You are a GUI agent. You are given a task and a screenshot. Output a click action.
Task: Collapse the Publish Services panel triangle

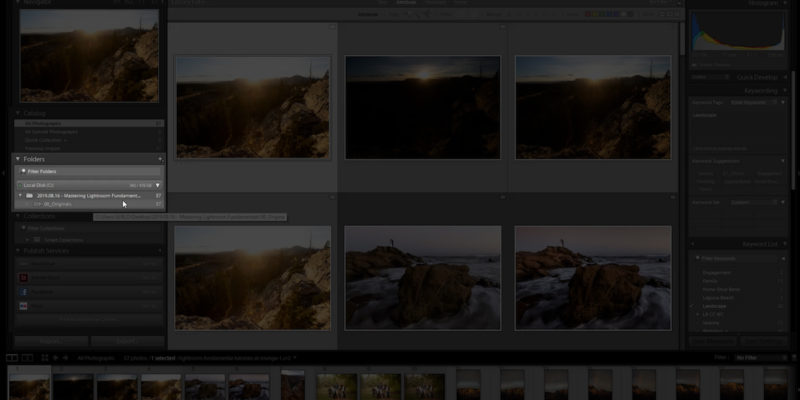(18, 251)
